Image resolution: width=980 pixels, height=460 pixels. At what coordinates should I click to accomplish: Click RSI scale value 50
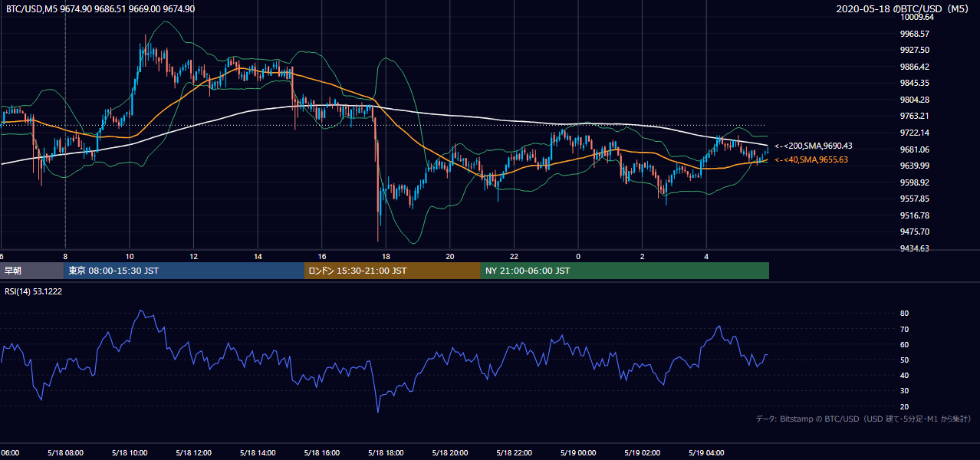904,360
